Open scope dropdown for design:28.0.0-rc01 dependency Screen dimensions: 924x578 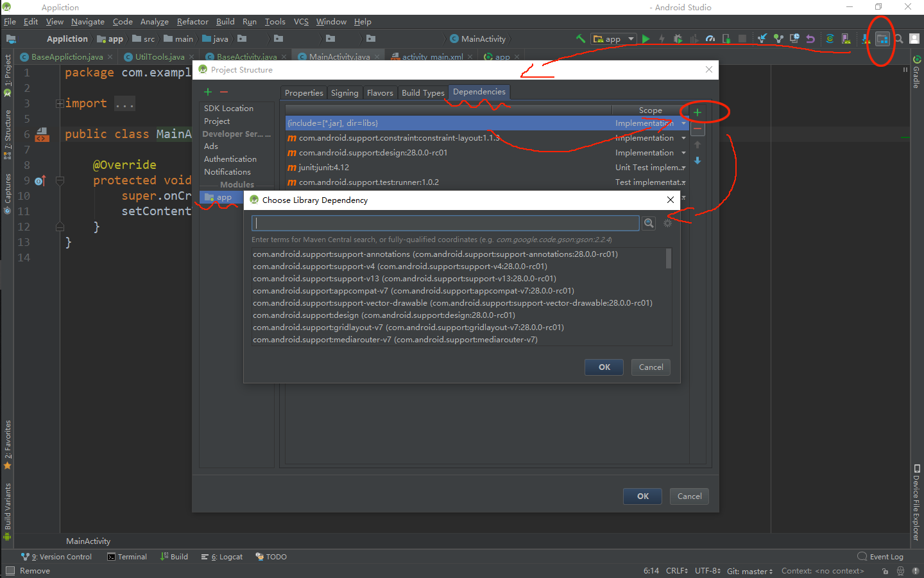click(x=683, y=153)
